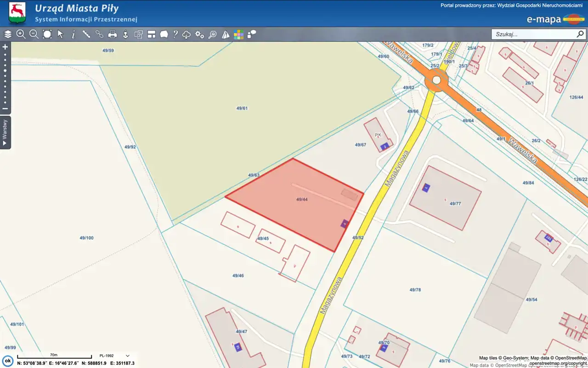Select the zoom in magnifier tool

tap(21, 34)
